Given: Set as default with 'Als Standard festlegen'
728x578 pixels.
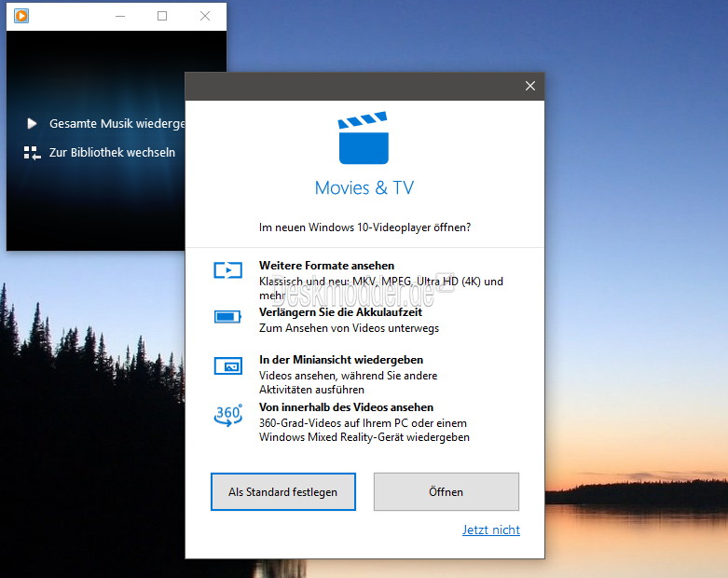Looking at the screenshot, I should (x=283, y=491).
